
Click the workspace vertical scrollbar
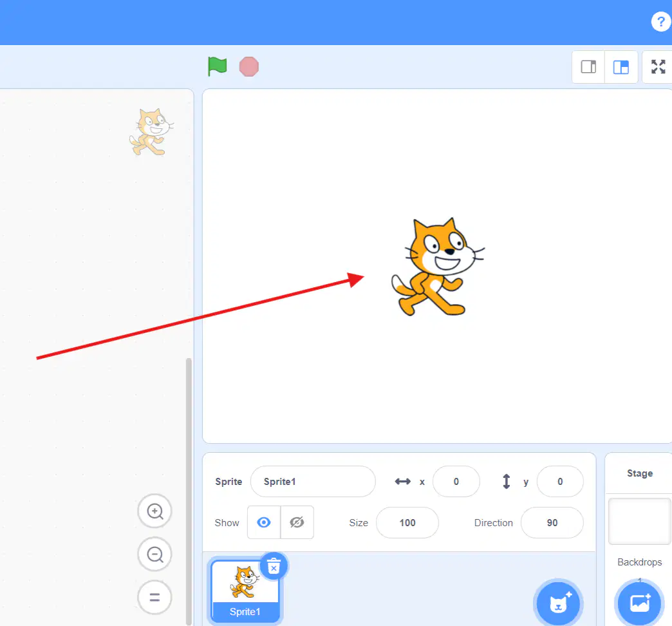click(189, 491)
